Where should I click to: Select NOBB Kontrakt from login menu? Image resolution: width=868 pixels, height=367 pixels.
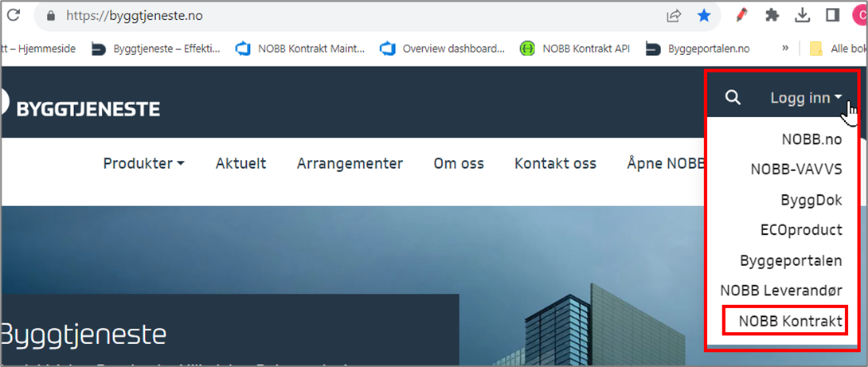tap(789, 322)
